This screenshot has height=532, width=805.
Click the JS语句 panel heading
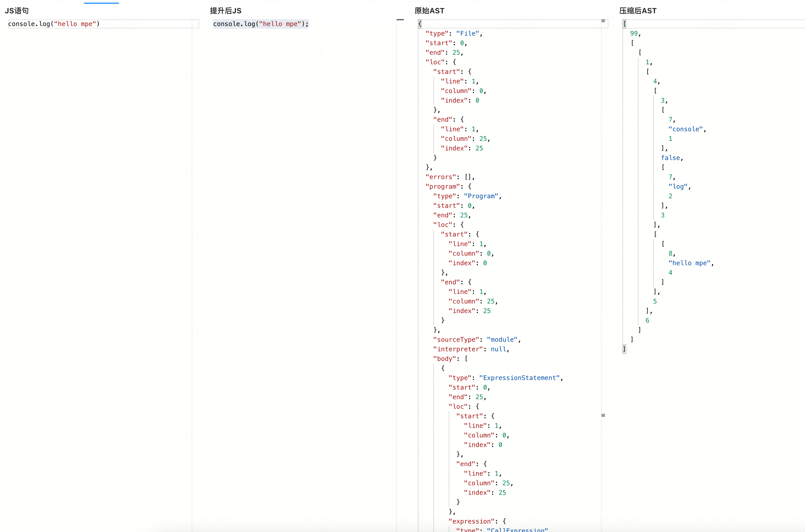point(17,11)
